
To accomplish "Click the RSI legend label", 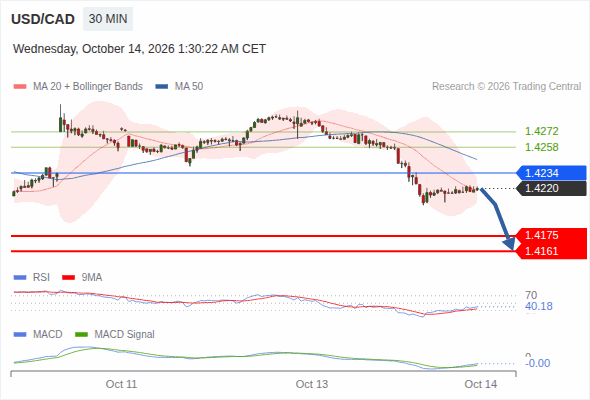I will [x=41, y=278].
